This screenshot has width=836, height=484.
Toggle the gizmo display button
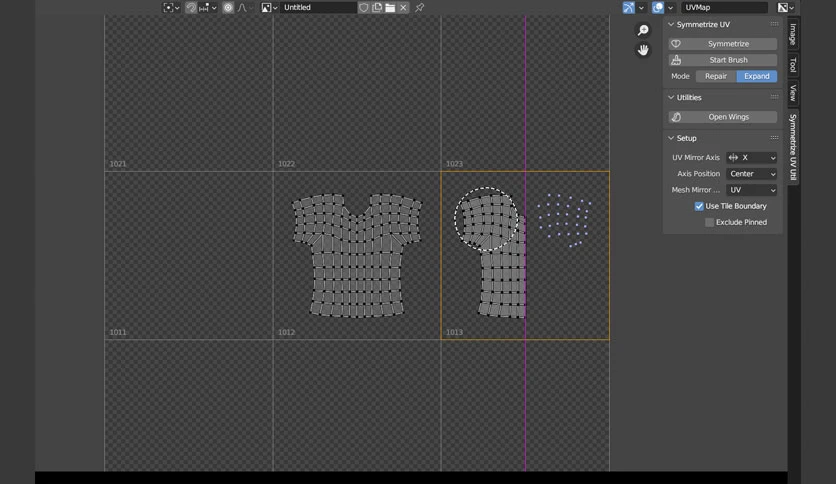pyautogui.click(x=629, y=7)
